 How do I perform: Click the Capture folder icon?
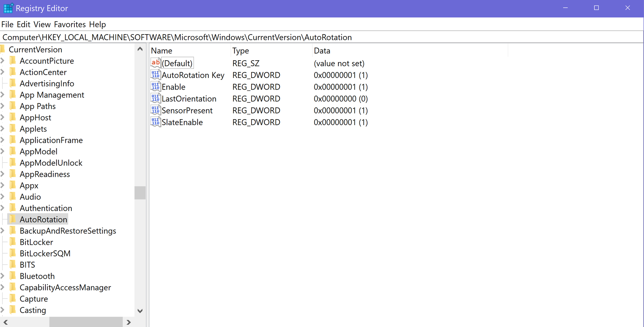tap(13, 299)
